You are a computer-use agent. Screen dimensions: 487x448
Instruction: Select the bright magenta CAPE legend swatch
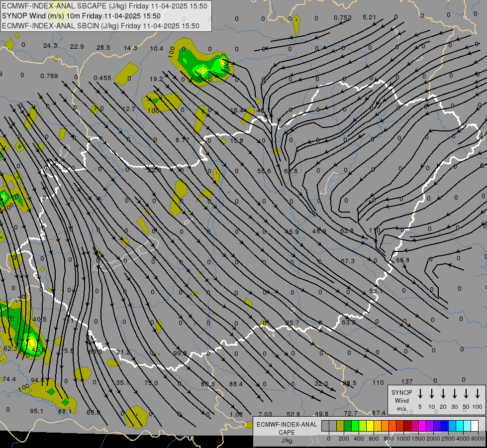[x=422, y=426]
